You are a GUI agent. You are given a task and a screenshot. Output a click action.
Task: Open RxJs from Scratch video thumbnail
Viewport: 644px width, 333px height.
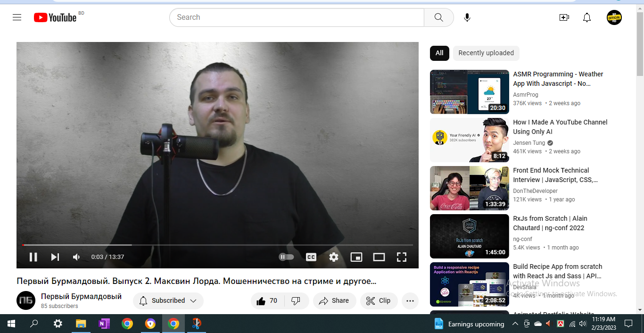coord(470,236)
